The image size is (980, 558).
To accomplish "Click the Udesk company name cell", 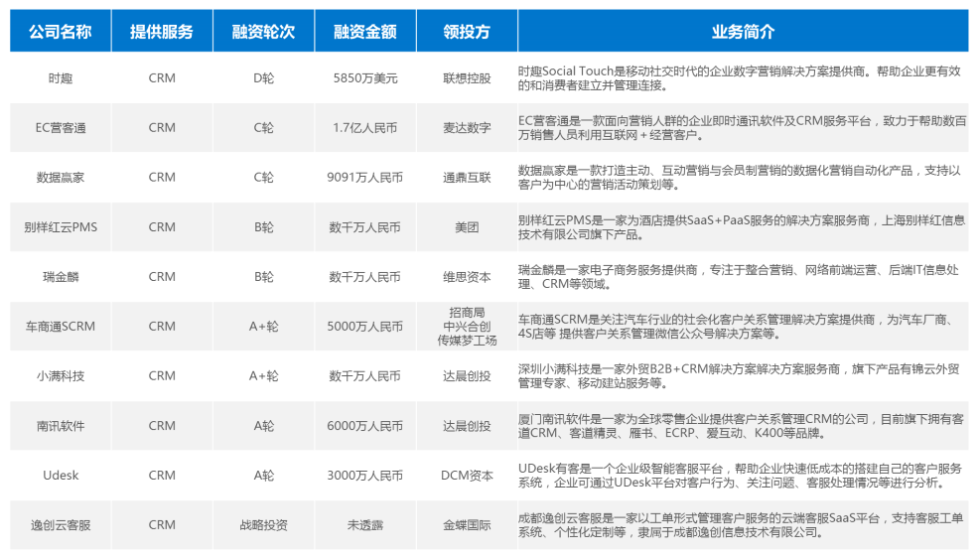I will pos(61,476).
